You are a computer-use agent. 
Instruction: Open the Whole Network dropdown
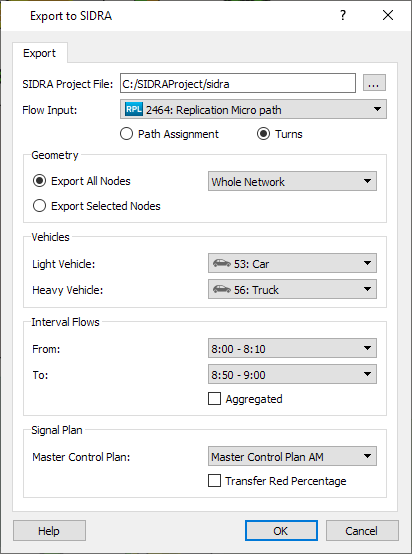tap(292, 181)
